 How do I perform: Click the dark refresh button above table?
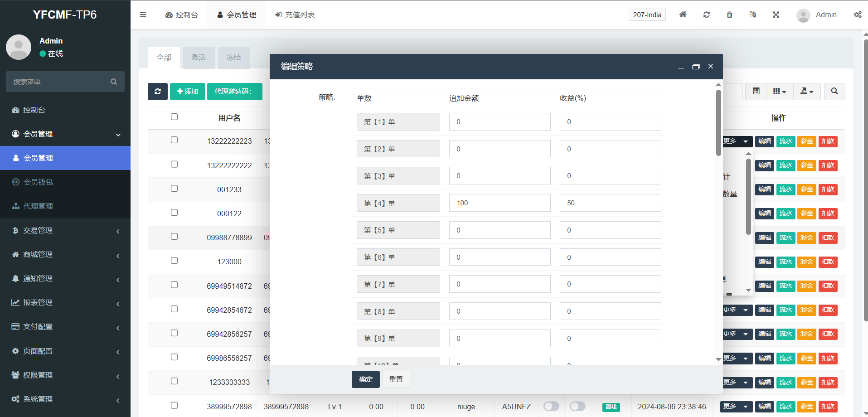(158, 92)
